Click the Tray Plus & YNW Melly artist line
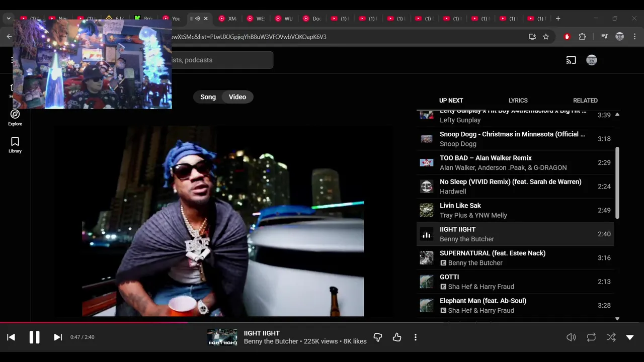This screenshot has height=362, width=644. point(473,215)
